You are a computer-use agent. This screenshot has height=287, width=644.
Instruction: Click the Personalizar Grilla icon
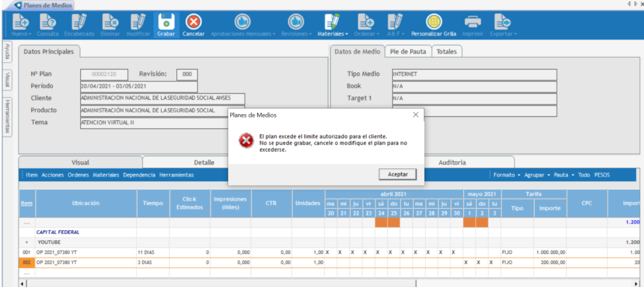[x=433, y=22]
